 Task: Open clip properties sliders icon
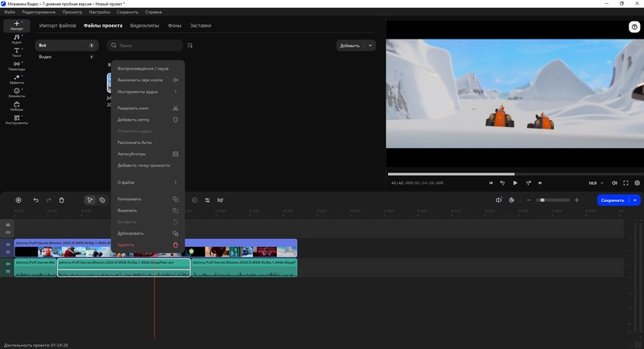(x=208, y=200)
